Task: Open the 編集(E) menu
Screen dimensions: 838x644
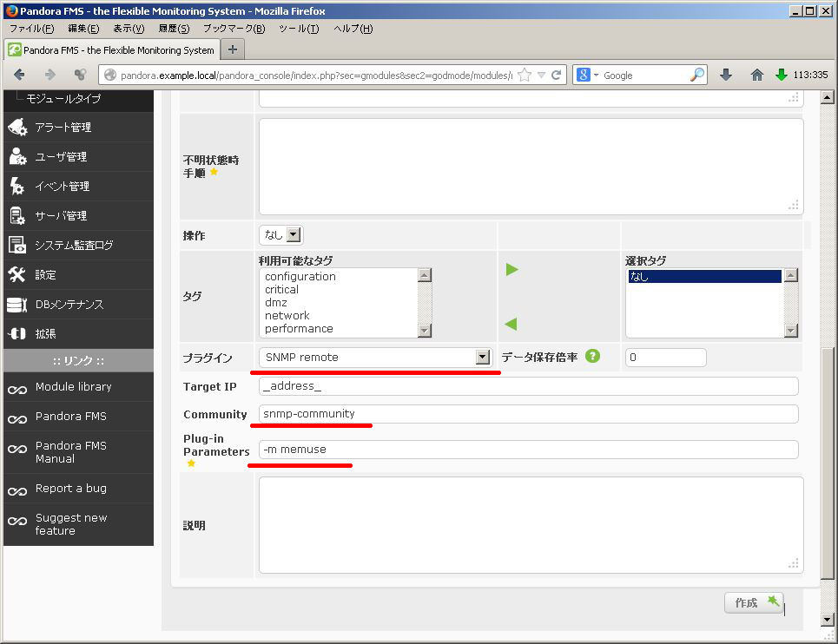Action: (x=83, y=29)
